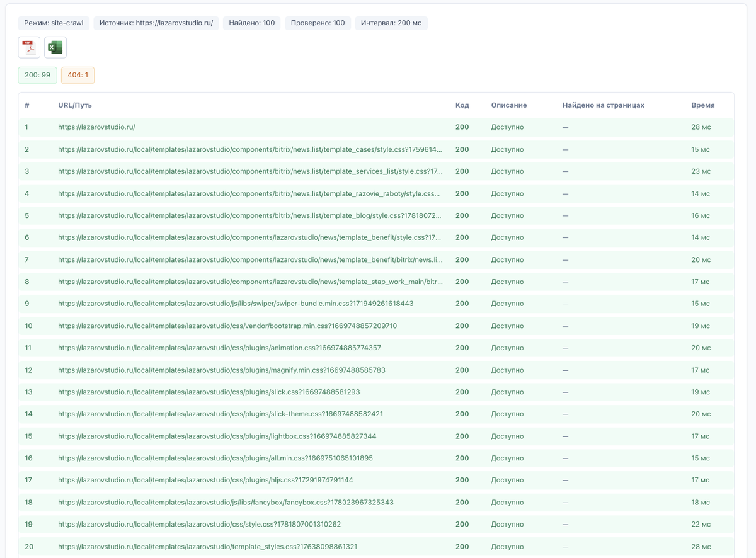Select the template_blog/style.css URL
Viewport: 756px width, 558px height.
pos(250,215)
